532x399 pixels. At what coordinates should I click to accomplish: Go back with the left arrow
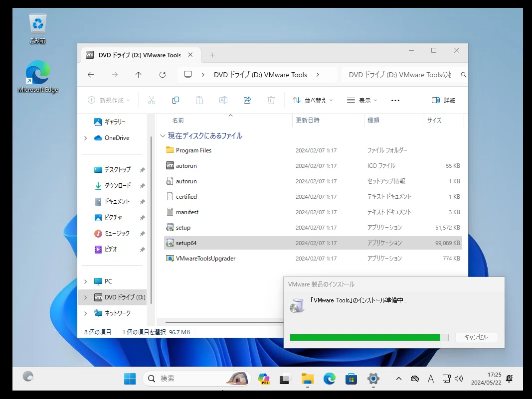91,75
